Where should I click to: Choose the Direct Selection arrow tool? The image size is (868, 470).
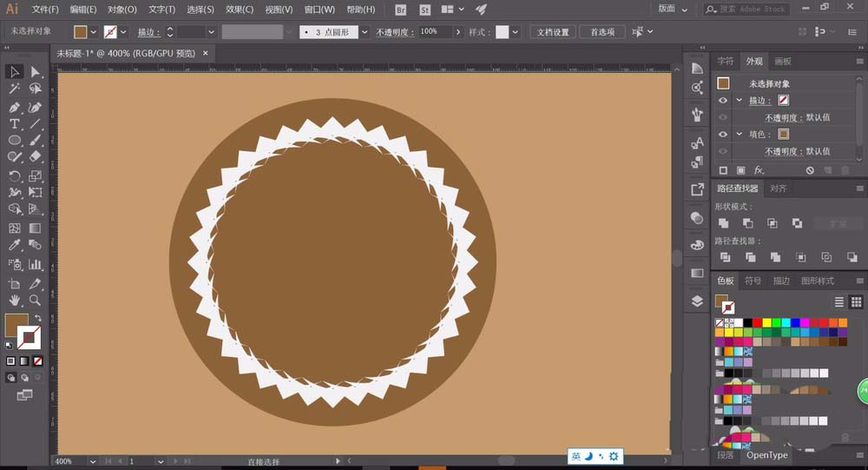tap(35, 71)
